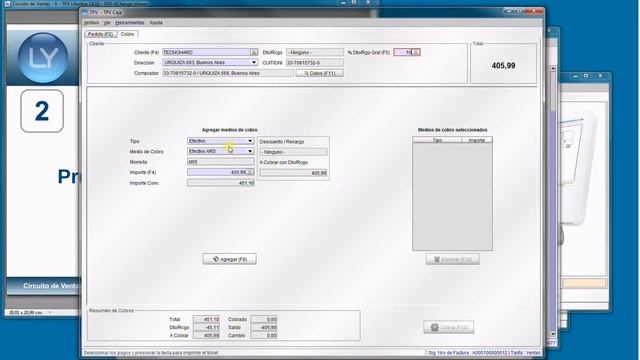Click the Dto/Rcgo value in Resumen de Cobros

tap(206, 327)
